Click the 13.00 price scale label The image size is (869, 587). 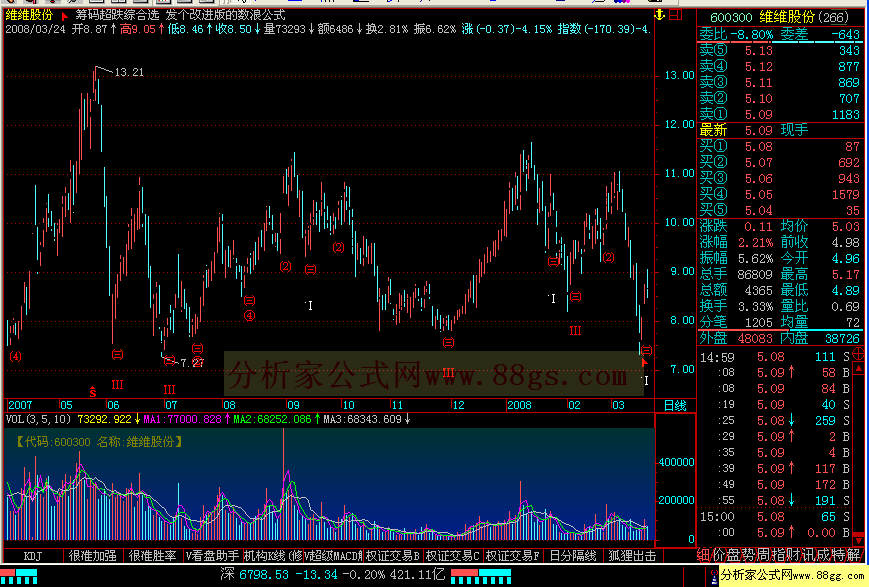[x=679, y=75]
